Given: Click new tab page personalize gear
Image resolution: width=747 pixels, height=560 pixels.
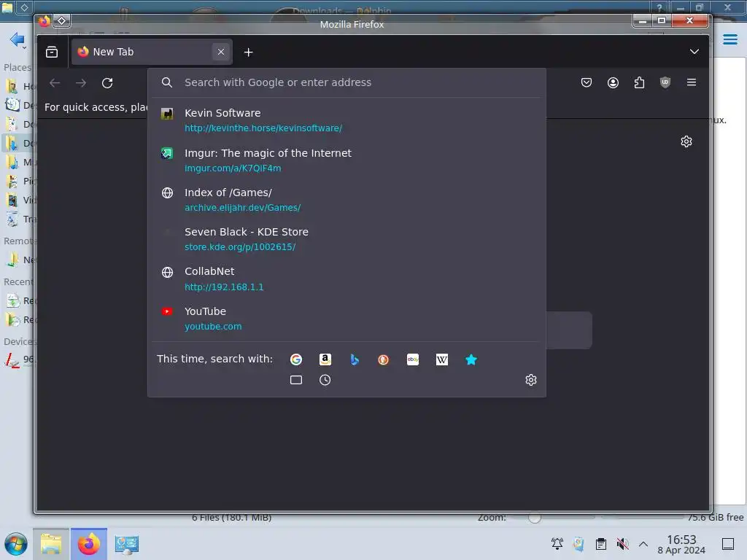Looking at the screenshot, I should click(686, 141).
